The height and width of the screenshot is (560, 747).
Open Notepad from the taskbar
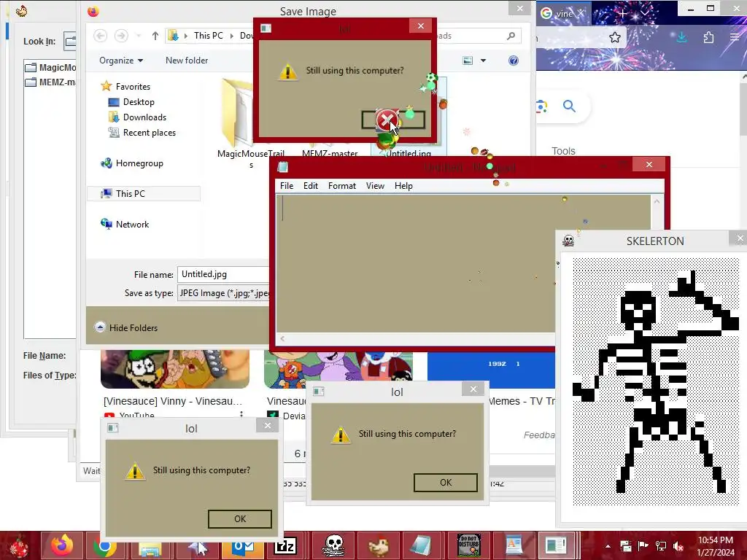point(421,545)
